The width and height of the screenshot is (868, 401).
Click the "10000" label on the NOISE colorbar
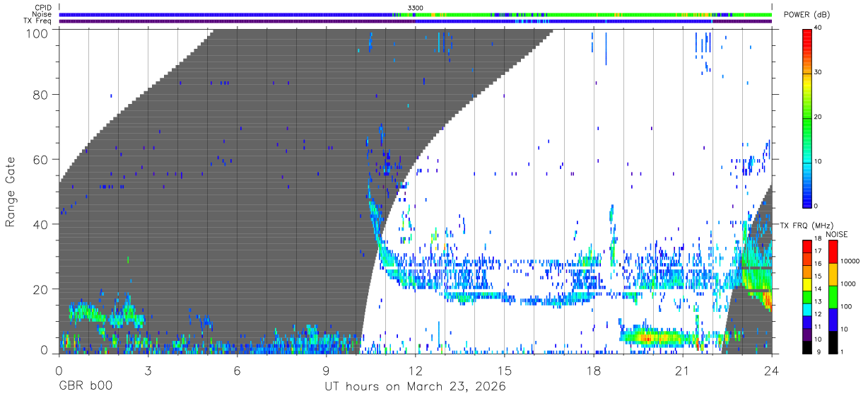850,260
